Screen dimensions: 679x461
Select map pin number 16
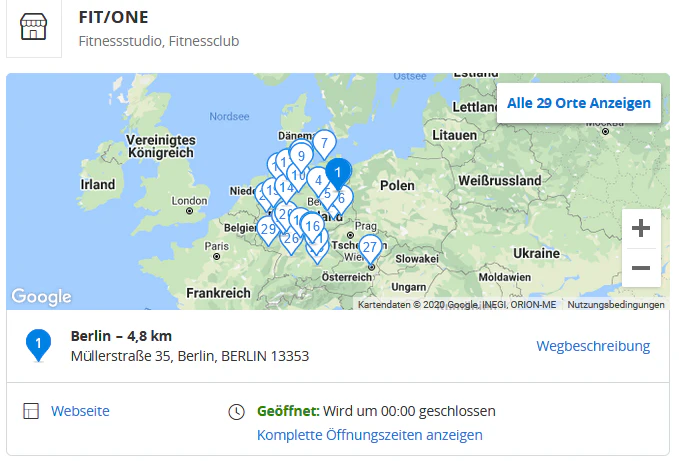click(x=312, y=228)
